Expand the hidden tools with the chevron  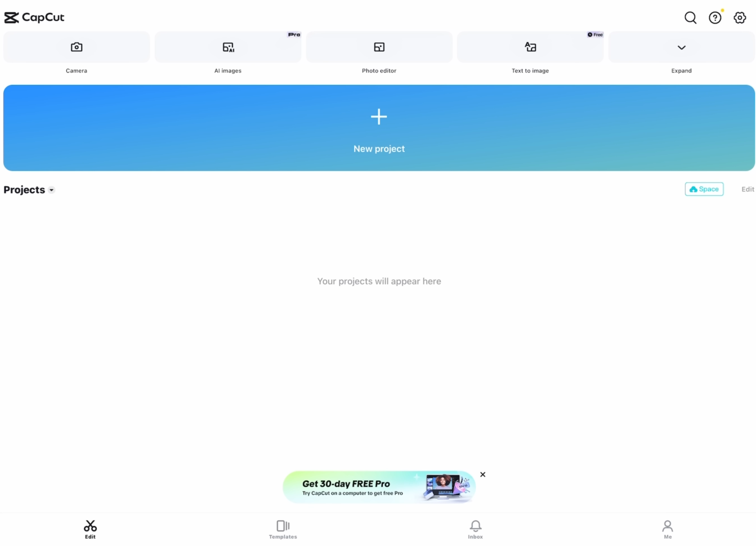tap(681, 47)
